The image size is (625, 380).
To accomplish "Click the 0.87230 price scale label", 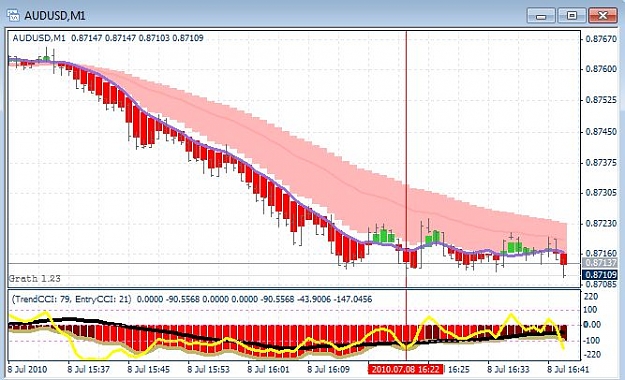I will click(x=601, y=224).
